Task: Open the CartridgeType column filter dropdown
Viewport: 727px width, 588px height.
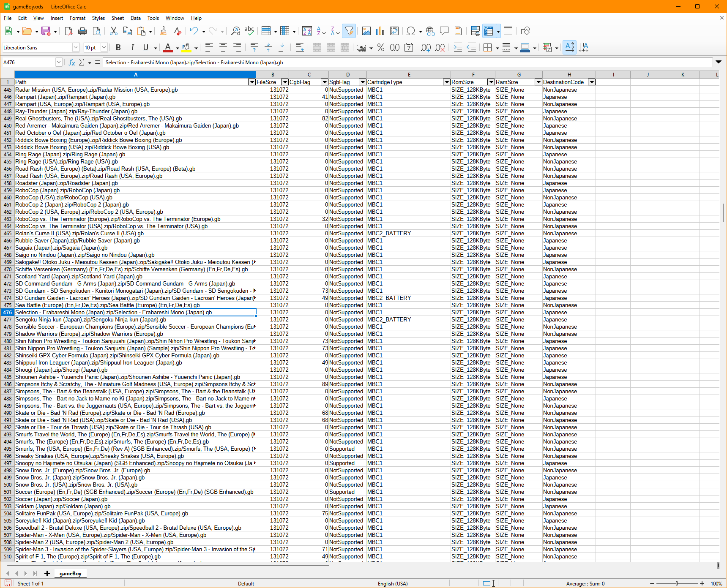Action: (446, 82)
